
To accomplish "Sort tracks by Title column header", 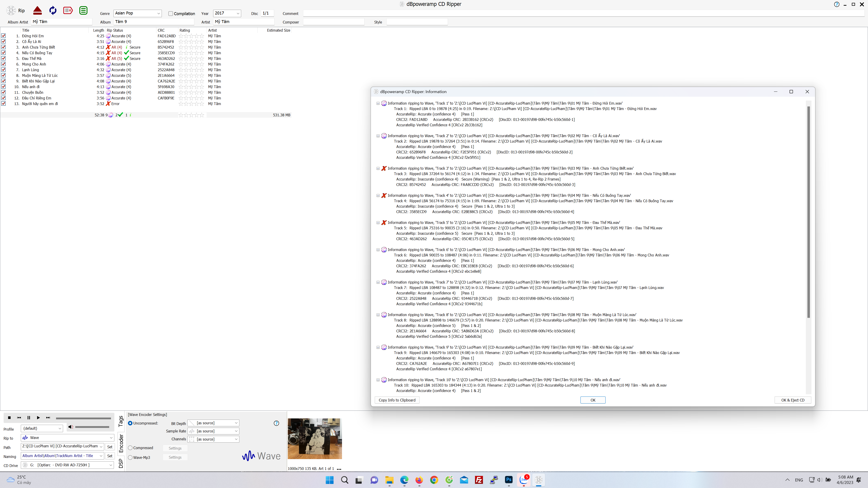I will tap(26, 30).
